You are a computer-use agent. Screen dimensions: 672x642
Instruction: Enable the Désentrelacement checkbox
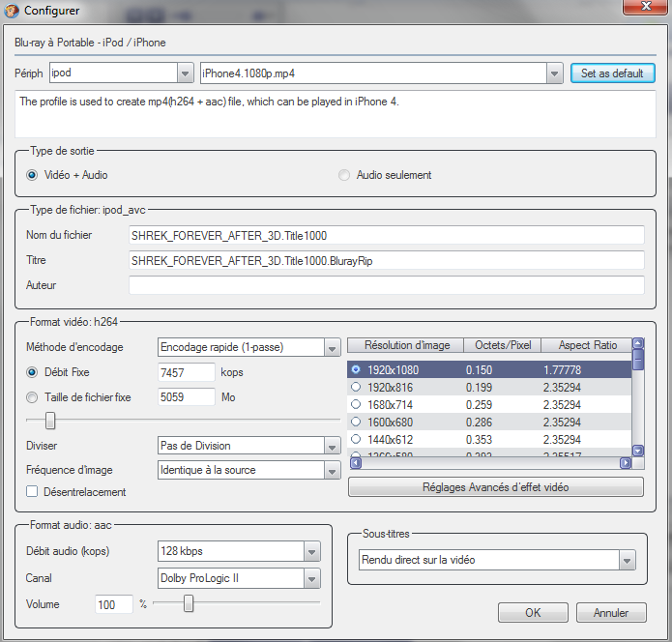33,492
